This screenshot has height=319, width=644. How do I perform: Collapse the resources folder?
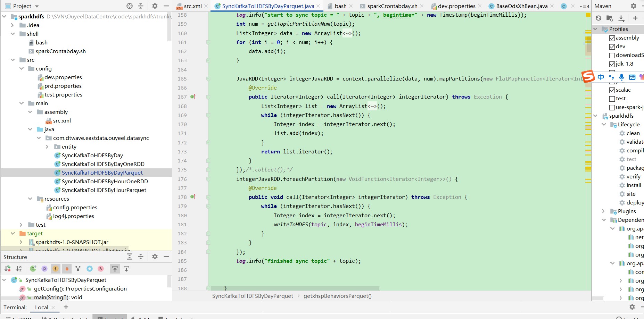pyautogui.click(x=30, y=199)
